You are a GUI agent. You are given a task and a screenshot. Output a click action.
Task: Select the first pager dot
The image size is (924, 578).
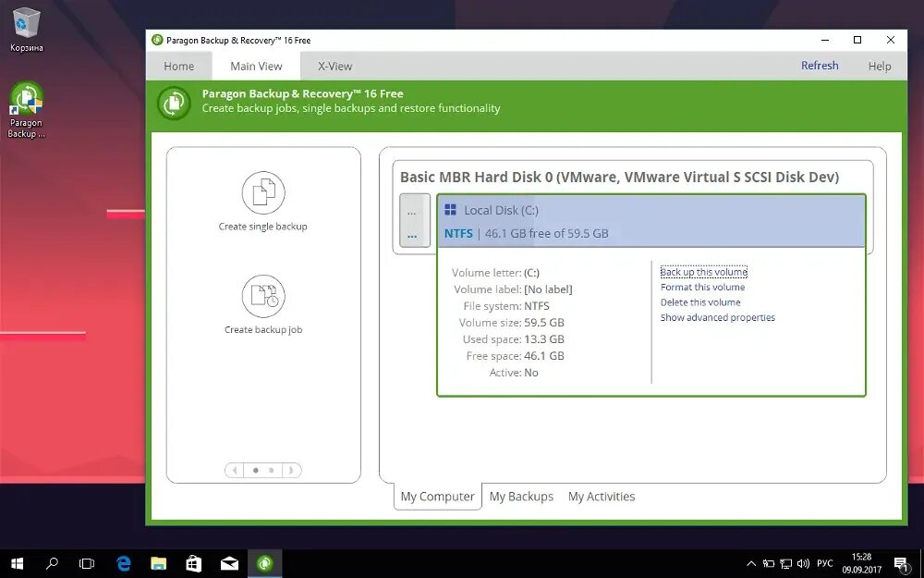pos(256,470)
